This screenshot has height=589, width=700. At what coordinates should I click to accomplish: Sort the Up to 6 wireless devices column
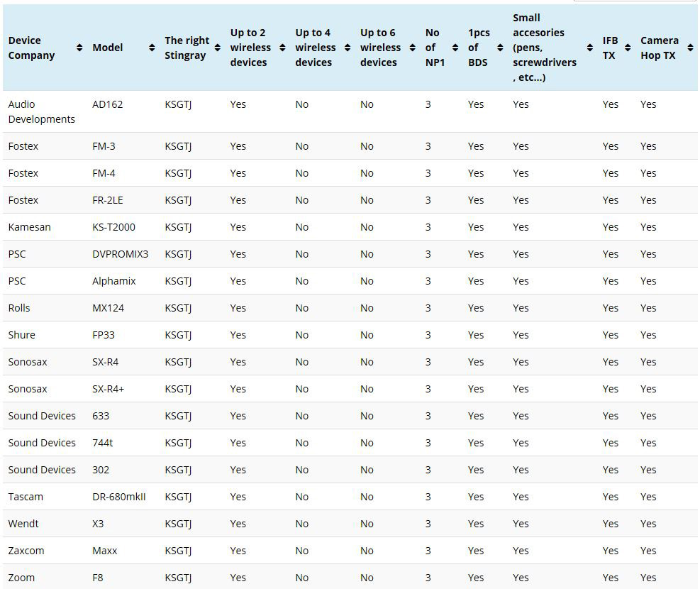coord(413,48)
